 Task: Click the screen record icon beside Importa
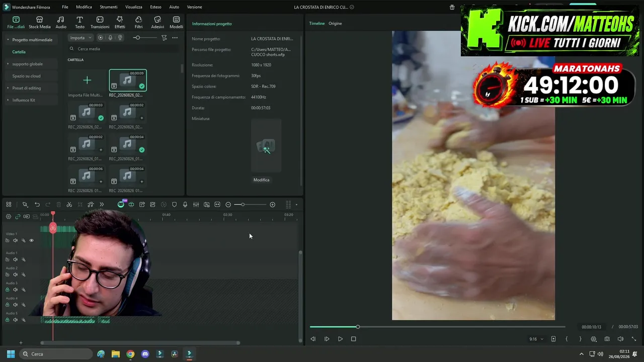[101, 38]
